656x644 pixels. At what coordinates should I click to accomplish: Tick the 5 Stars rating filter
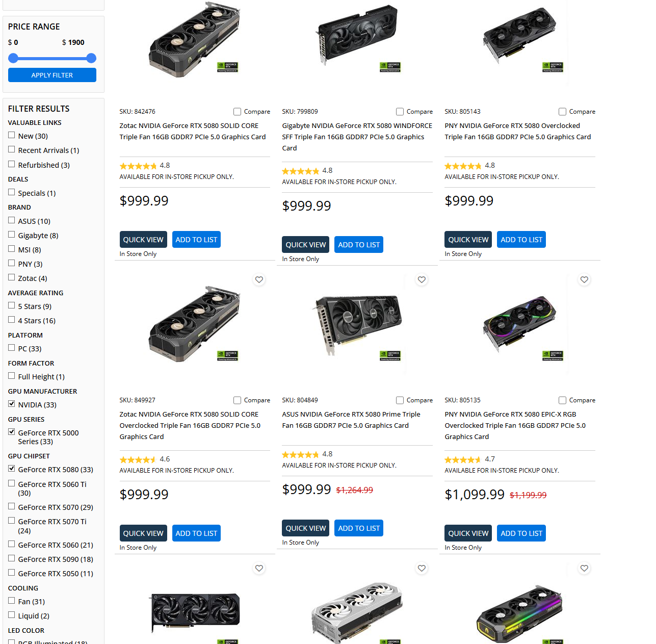(x=12, y=305)
